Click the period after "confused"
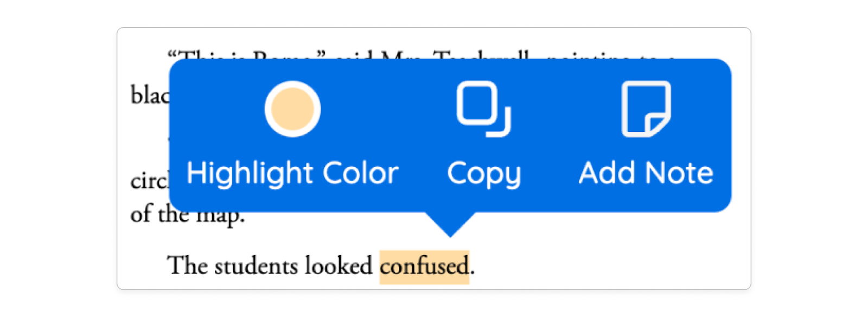Viewport: 868px width, 317px height. (x=473, y=270)
